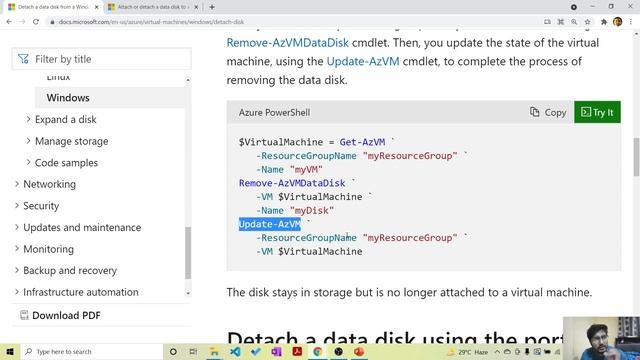Screen dimensions: 640x360
Task: Expand 'Infrastructure automation' section
Action: coord(17,292)
